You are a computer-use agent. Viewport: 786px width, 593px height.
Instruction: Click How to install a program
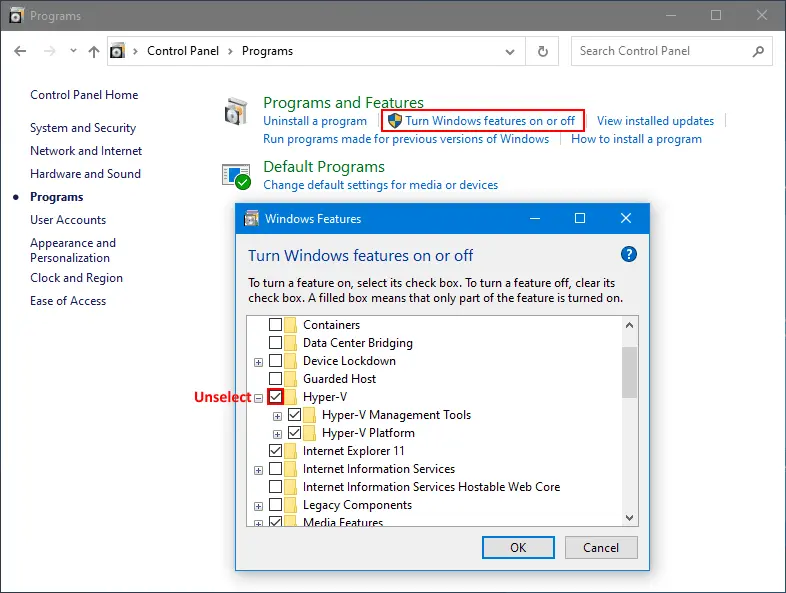click(636, 139)
